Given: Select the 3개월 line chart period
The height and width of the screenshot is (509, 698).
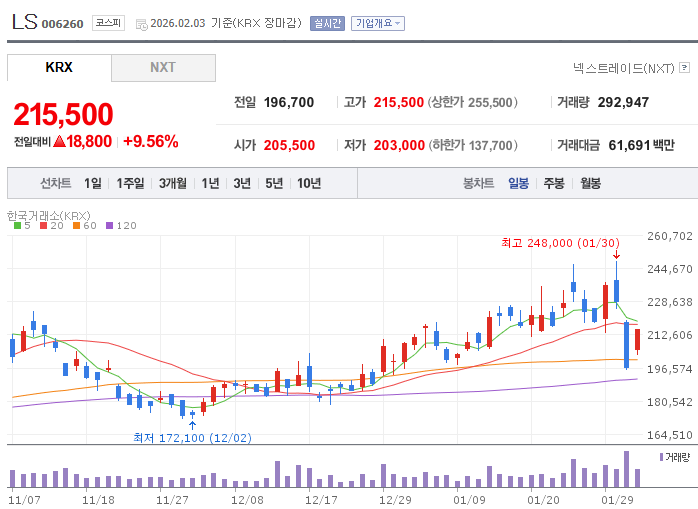Looking at the screenshot, I should (173, 183).
